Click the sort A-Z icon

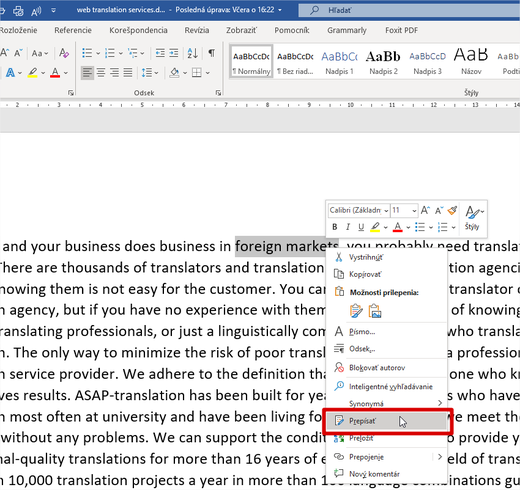point(193,53)
